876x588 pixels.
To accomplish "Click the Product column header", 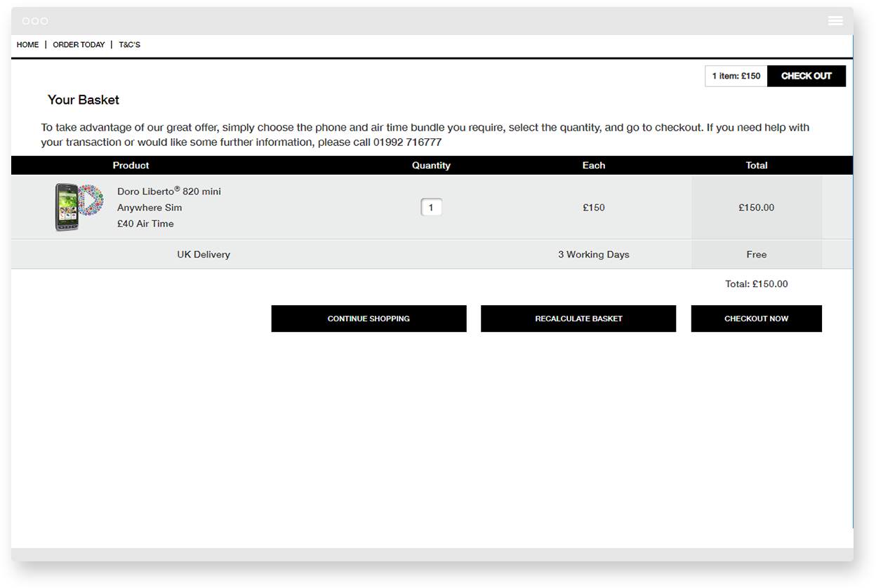I will (x=131, y=166).
